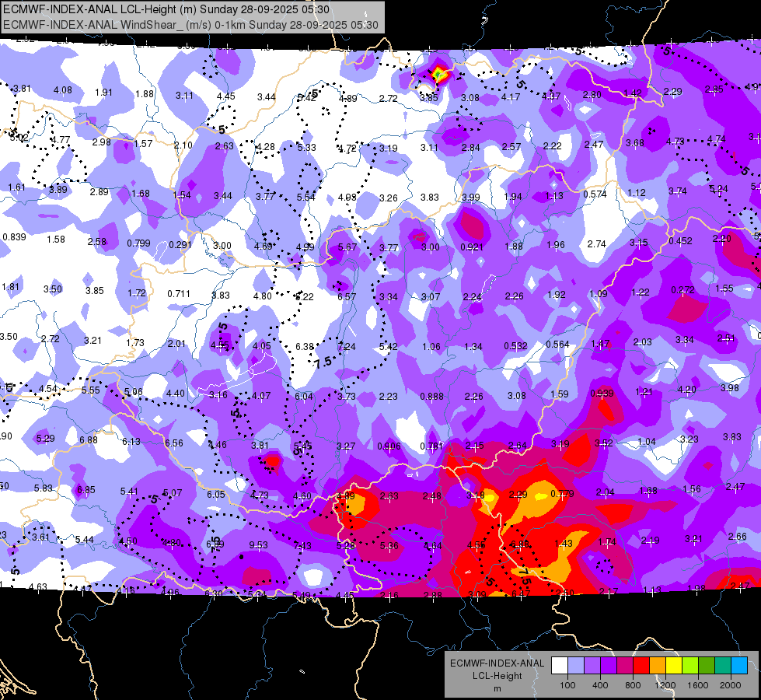Click the wind shear value 0.532
The height and width of the screenshot is (700, 761).
516,345
